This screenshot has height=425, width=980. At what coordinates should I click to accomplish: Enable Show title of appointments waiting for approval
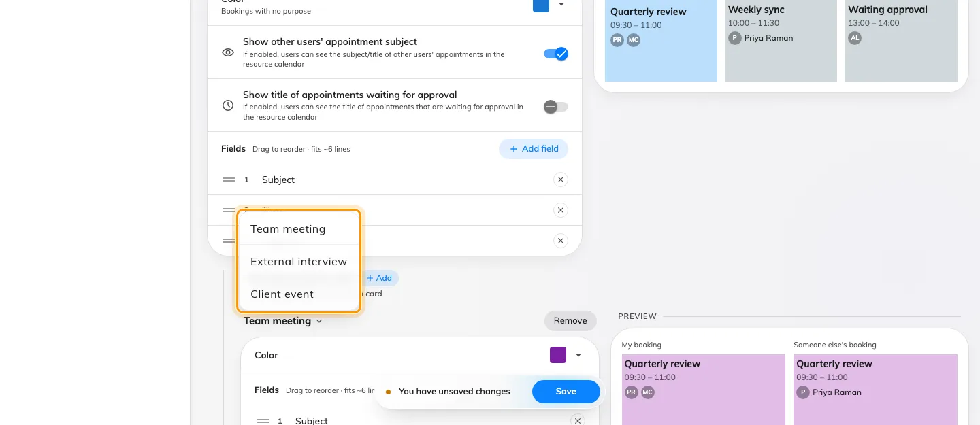click(556, 107)
